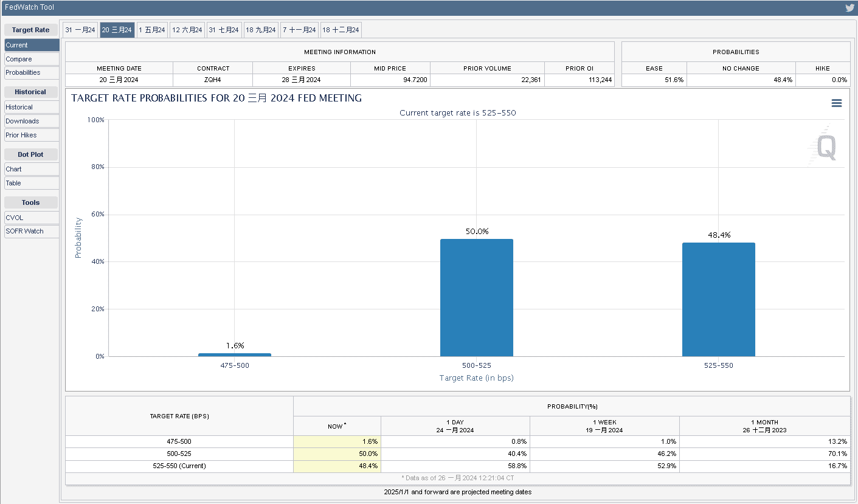This screenshot has width=858, height=504.
Task: Open Probabilities in the sidebar
Action: pyautogui.click(x=32, y=72)
